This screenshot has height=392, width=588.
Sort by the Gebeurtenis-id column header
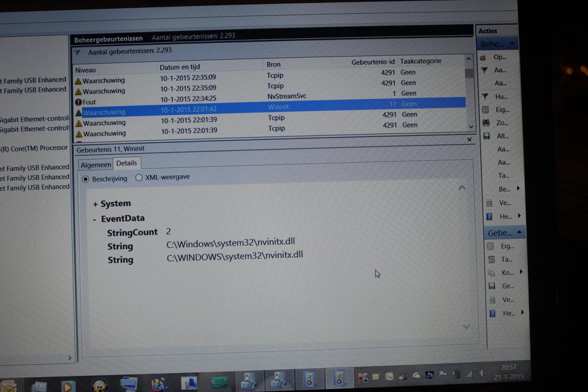364,62
